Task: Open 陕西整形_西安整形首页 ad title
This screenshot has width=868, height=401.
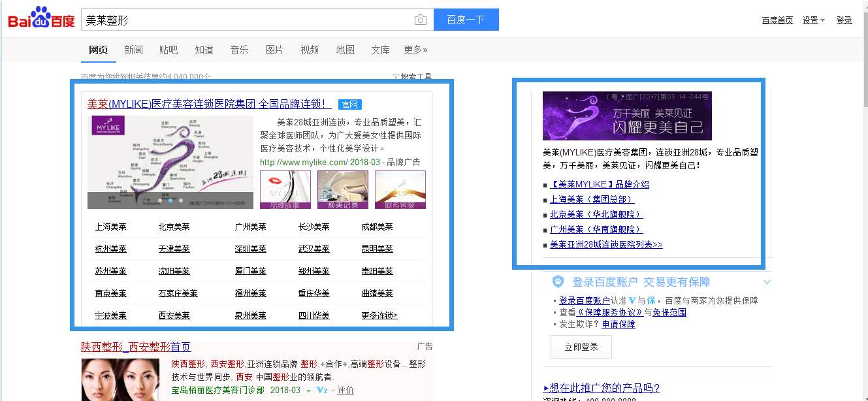Action: click(136, 347)
